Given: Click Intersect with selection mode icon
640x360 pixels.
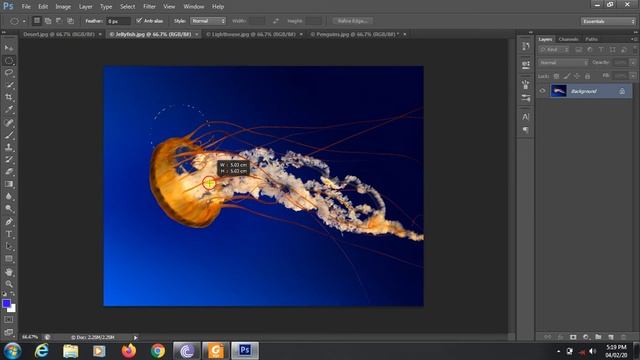Looking at the screenshot, I should (70, 21).
